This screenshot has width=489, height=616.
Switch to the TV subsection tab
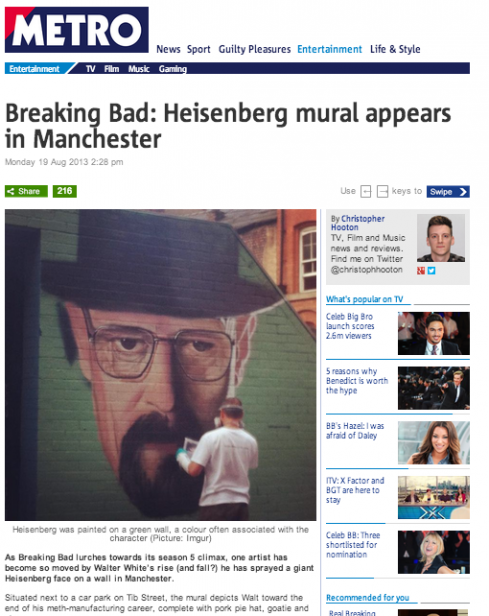click(x=90, y=69)
